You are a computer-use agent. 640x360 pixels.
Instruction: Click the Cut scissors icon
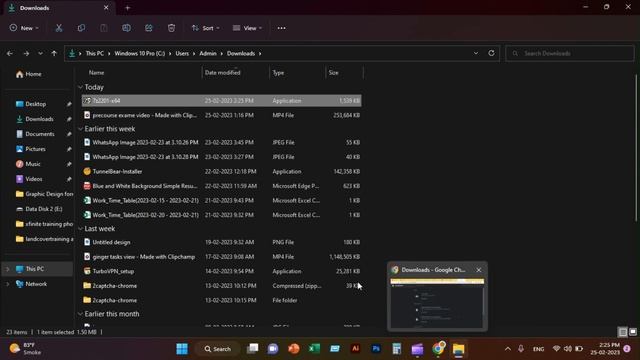(59, 28)
